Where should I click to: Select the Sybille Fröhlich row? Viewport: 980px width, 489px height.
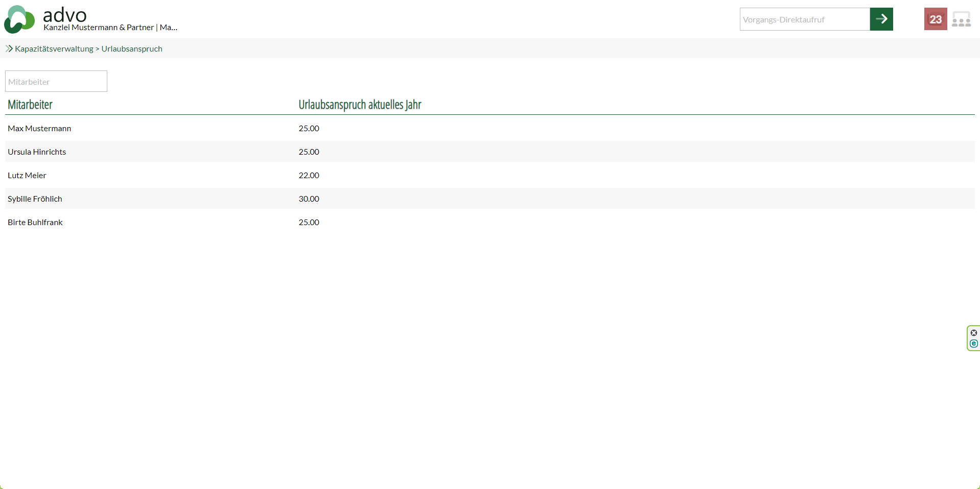[35, 199]
